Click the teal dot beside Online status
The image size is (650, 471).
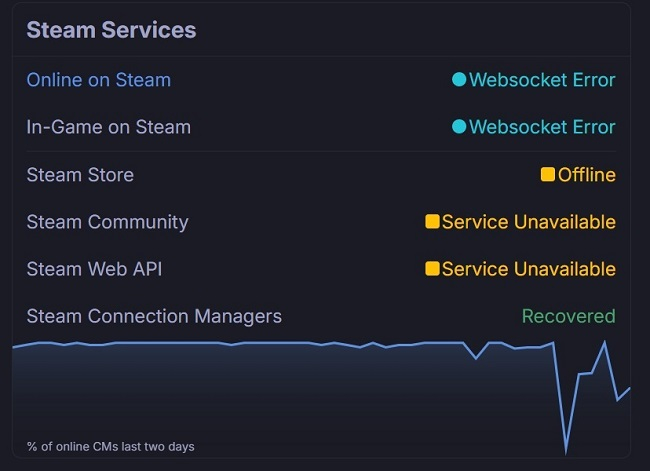pos(459,80)
